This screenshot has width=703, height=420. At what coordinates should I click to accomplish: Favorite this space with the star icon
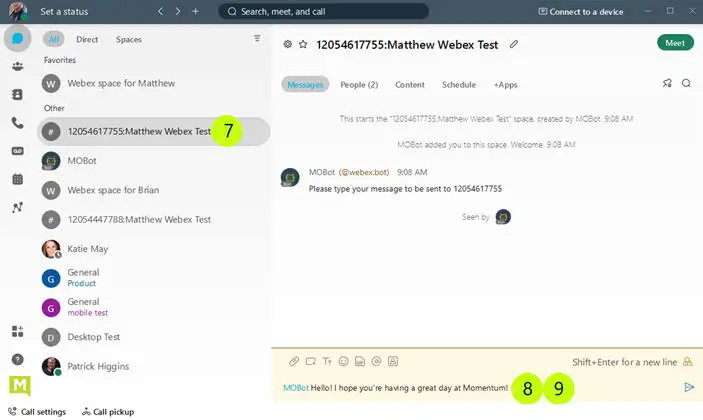[x=303, y=44]
